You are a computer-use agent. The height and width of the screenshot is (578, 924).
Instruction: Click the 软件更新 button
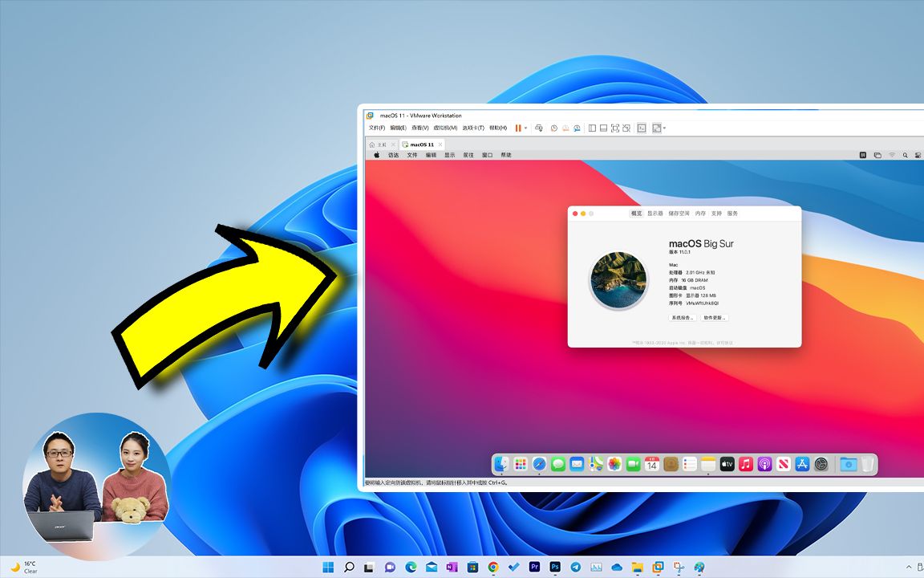(x=714, y=318)
